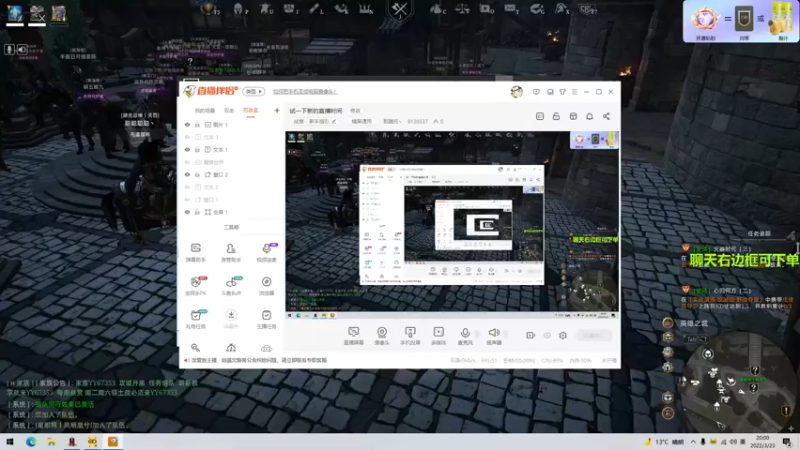
Task: Select the 窗口 2 source row
Action: (x=231, y=174)
